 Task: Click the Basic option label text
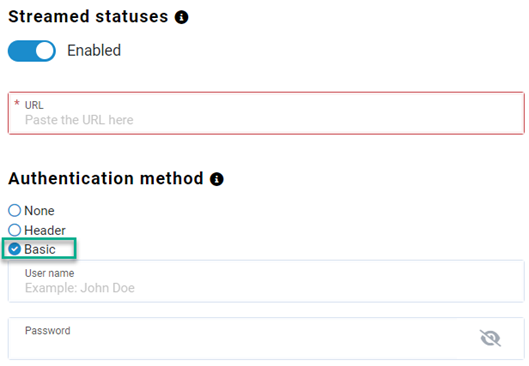pos(40,250)
